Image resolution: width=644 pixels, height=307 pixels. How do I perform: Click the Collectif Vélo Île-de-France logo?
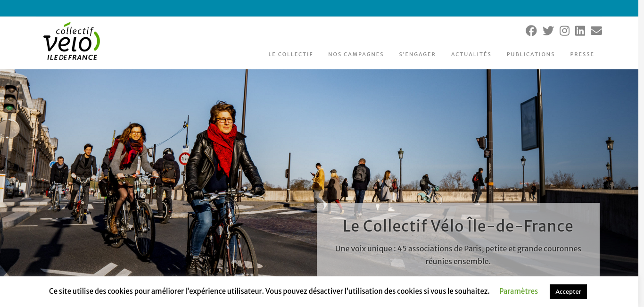point(72,41)
